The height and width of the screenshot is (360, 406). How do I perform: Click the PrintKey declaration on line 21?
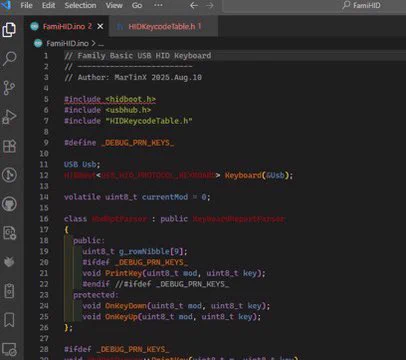click(x=174, y=273)
